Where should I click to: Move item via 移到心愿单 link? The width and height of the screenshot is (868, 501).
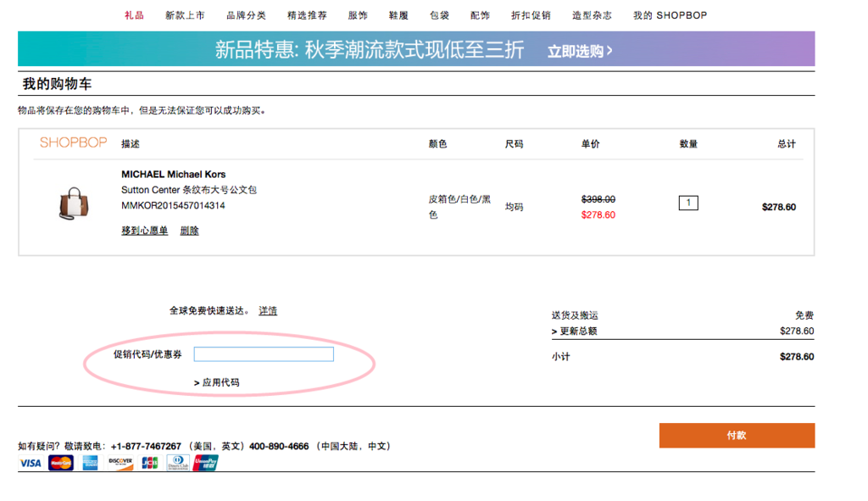(144, 231)
